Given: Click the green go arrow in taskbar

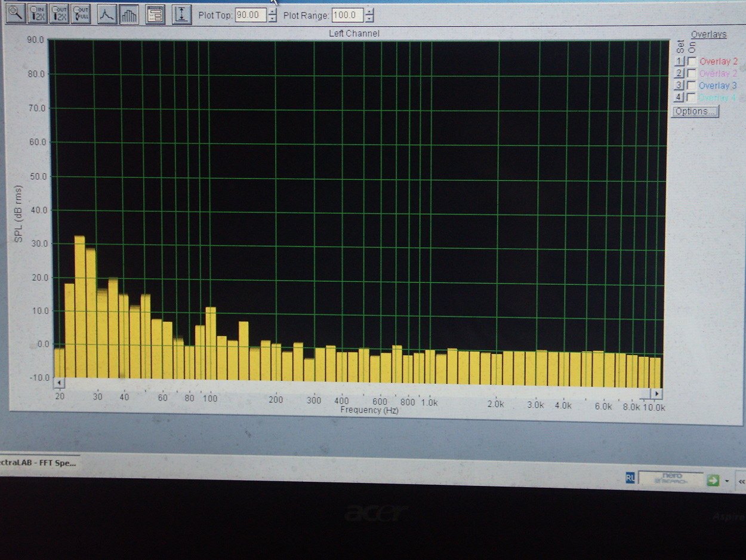Looking at the screenshot, I should 713,480.
